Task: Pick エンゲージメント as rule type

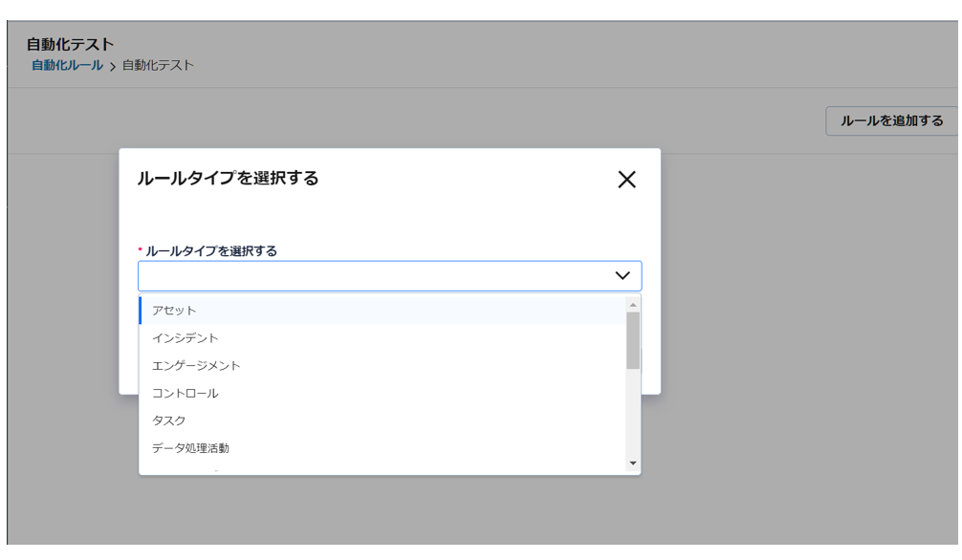Action: click(x=383, y=366)
